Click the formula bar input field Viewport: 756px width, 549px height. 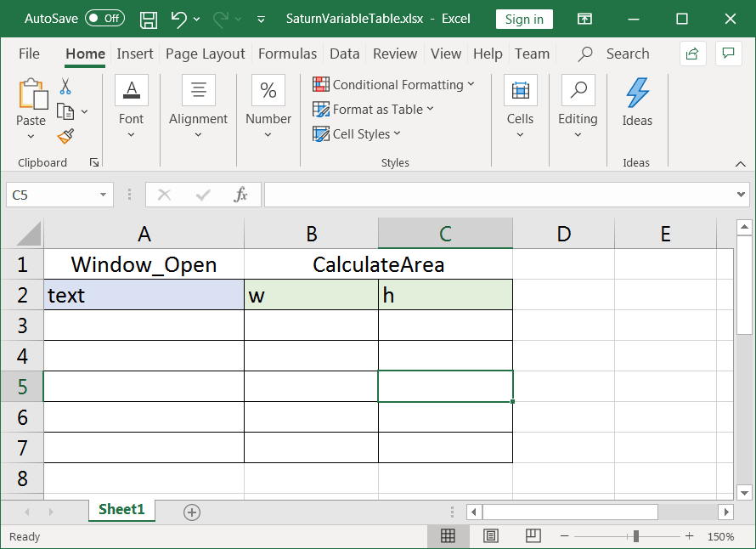coord(499,195)
